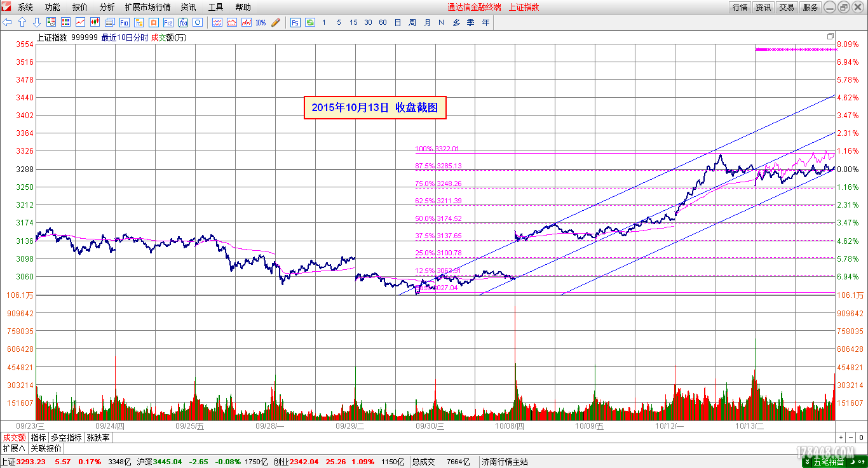
Task: Restore chart pane using top-right window icon
Action: click(x=830, y=36)
